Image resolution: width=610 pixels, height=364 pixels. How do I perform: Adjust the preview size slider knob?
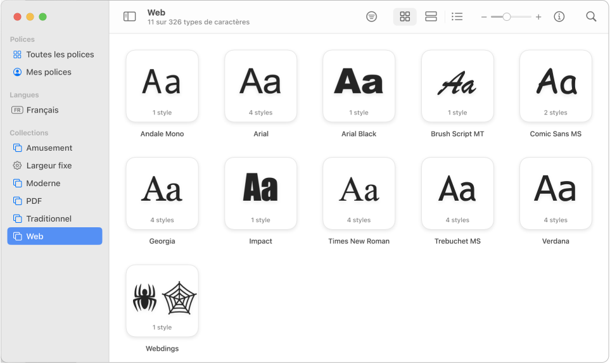coord(507,17)
